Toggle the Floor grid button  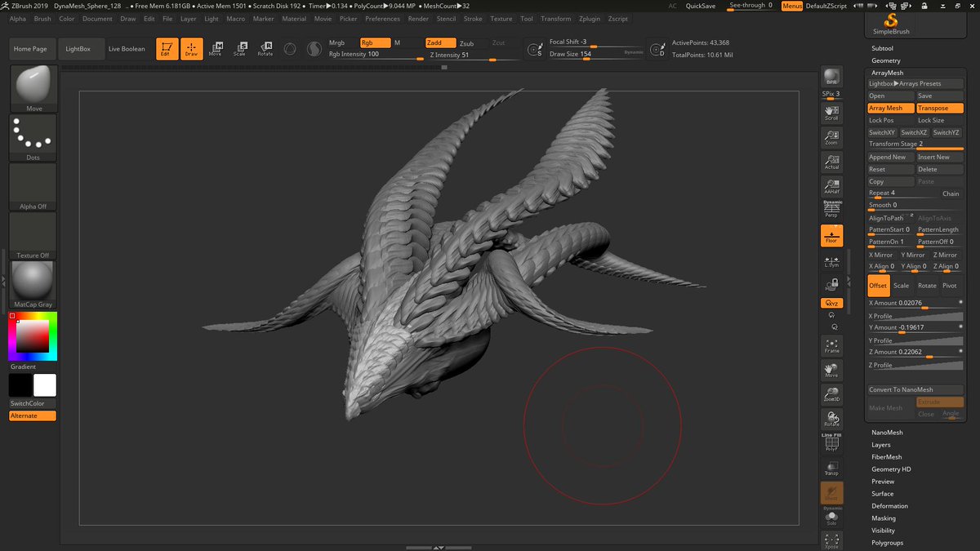pyautogui.click(x=831, y=236)
